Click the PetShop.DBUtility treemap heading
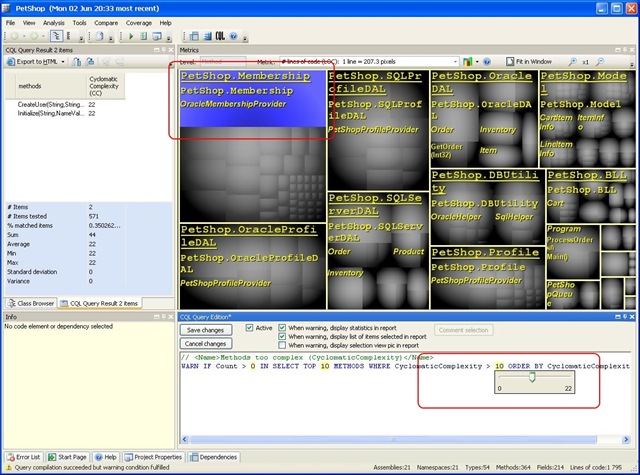The width and height of the screenshot is (640, 475). coord(485,181)
